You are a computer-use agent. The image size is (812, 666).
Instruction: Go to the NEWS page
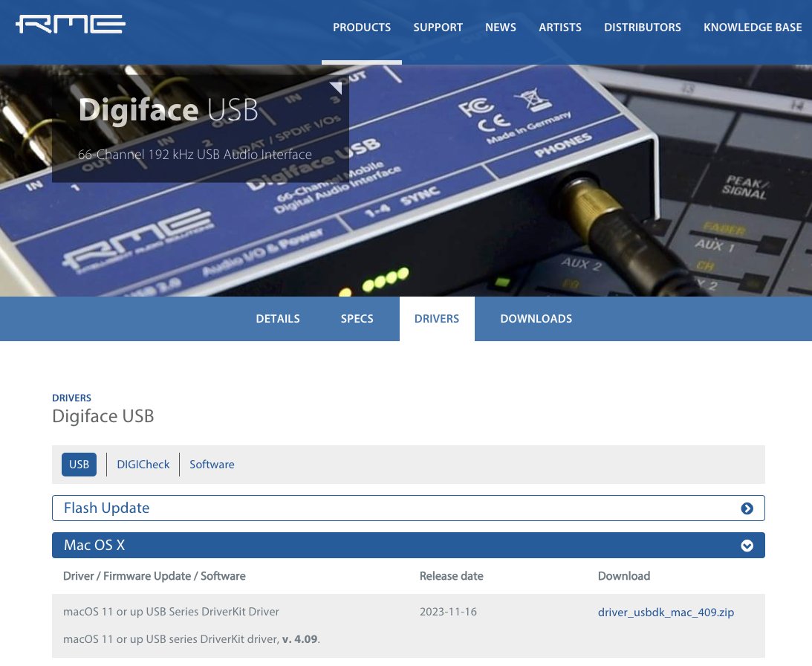tap(500, 28)
